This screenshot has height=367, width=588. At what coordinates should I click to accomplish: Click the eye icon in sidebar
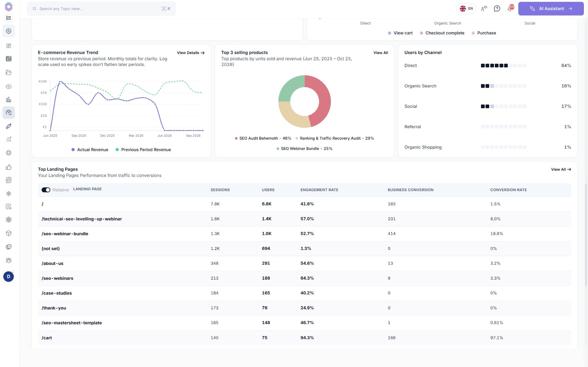point(9,86)
